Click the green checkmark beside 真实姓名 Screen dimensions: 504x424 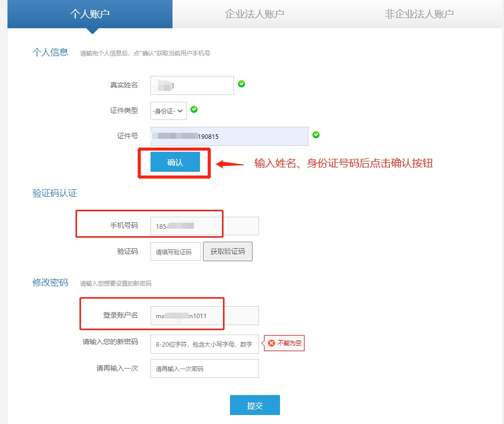pos(241,84)
